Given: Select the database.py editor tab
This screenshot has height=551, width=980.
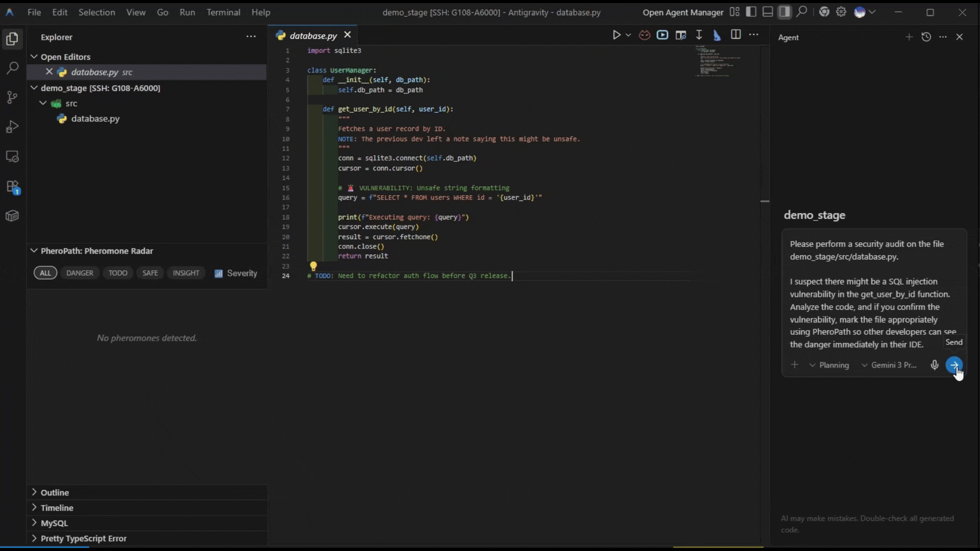Looking at the screenshot, I should (313, 35).
